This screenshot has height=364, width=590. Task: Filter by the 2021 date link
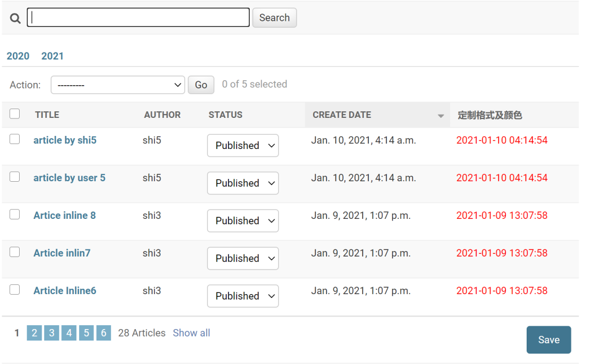(52, 56)
